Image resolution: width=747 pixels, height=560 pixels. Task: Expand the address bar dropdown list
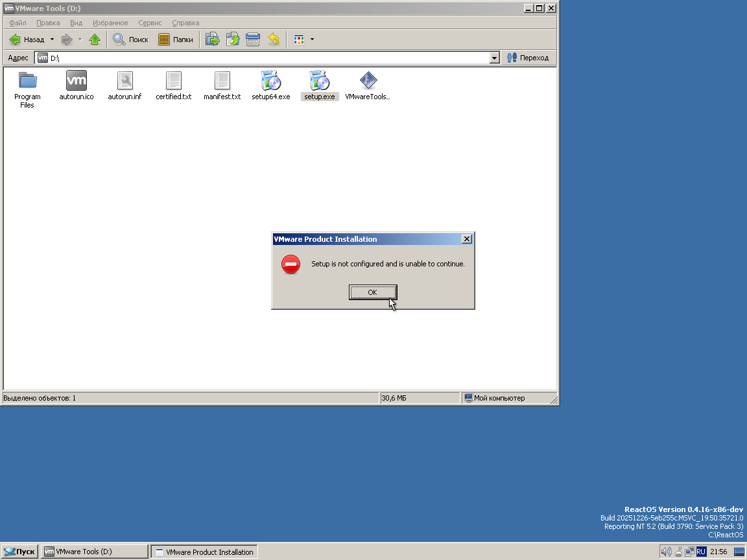495,58
